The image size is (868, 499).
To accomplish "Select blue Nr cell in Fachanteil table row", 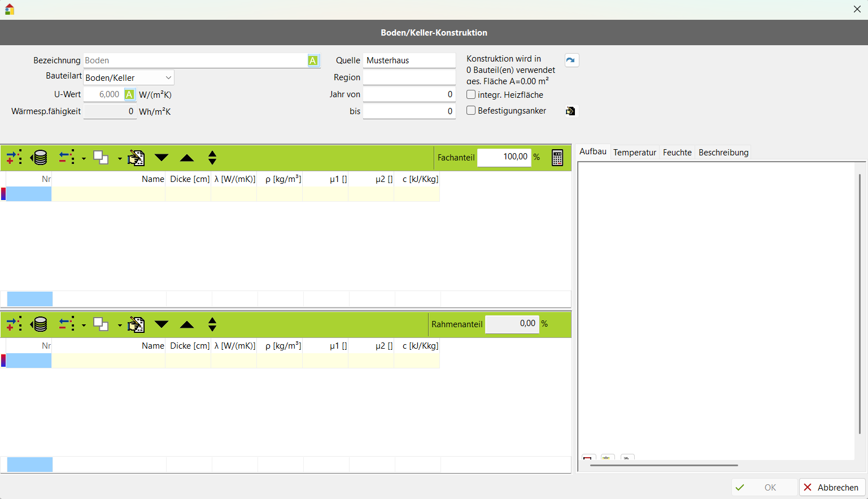I will (x=29, y=194).
